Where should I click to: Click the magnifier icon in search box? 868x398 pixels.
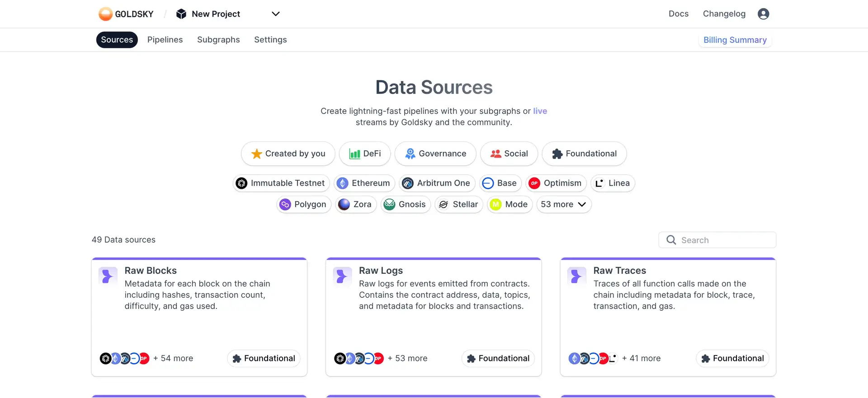671,240
